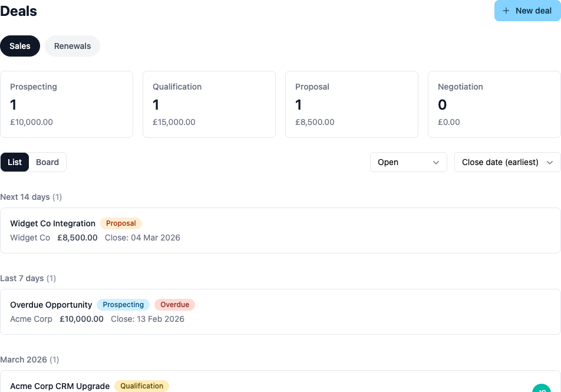Click the Deals page heading
The width and height of the screenshot is (561, 392).
[x=18, y=11]
